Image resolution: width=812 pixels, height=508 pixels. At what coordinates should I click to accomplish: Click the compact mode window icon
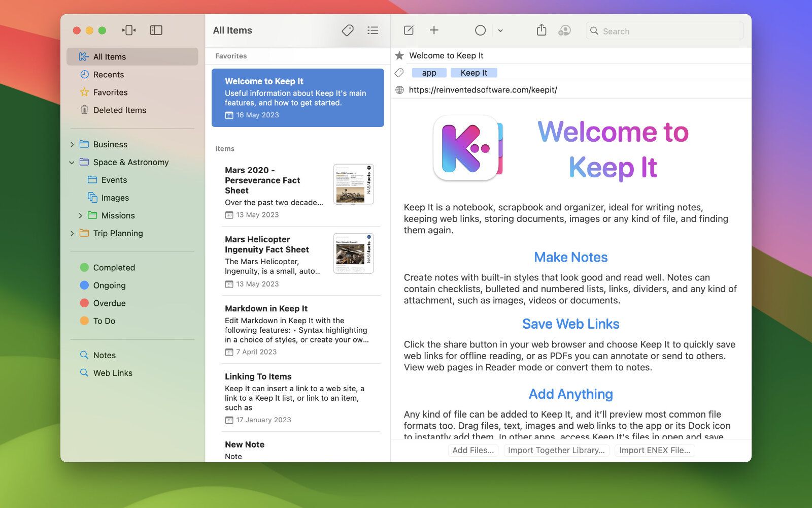(x=129, y=30)
